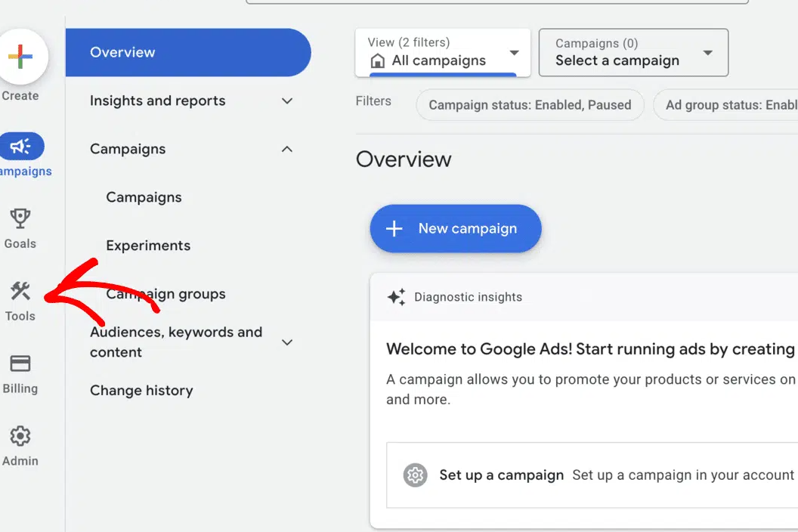The width and height of the screenshot is (798, 532).
Task: Click the Campaign status: Enabled, Paused filter
Action: click(x=530, y=105)
